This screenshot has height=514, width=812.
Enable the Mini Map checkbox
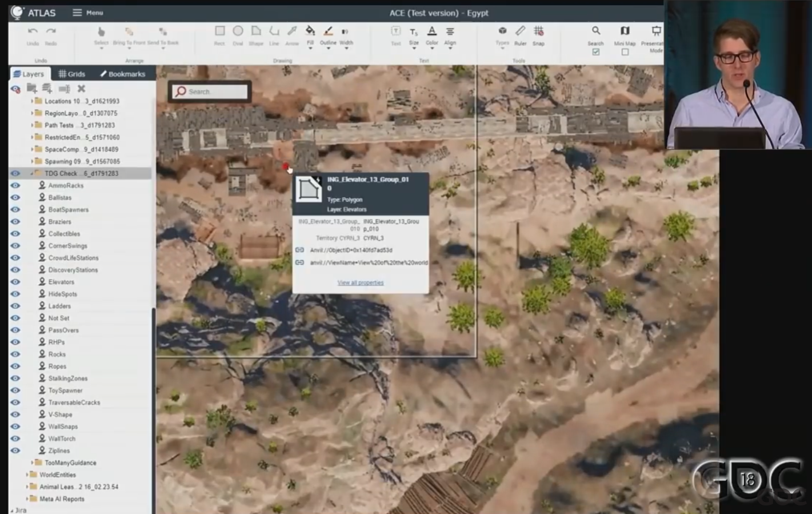(625, 52)
